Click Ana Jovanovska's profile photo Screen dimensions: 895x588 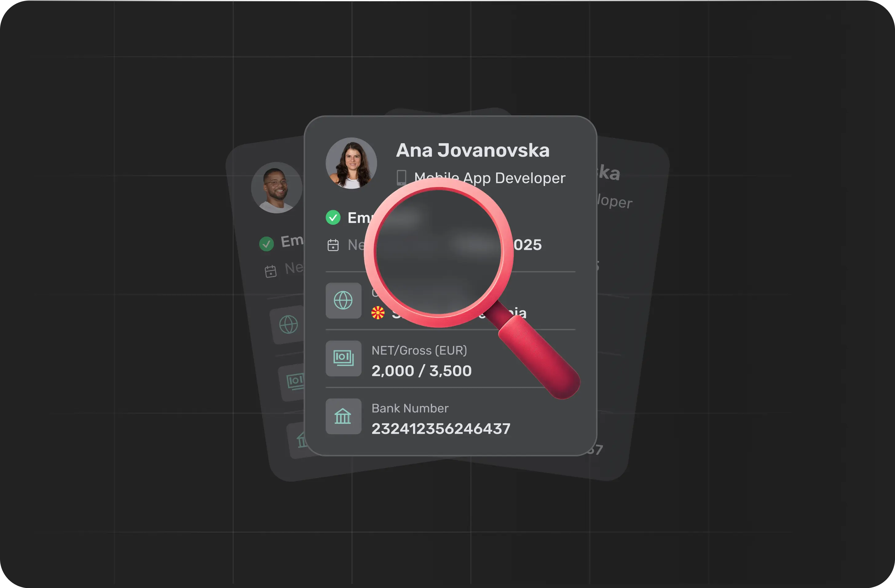coord(351,163)
